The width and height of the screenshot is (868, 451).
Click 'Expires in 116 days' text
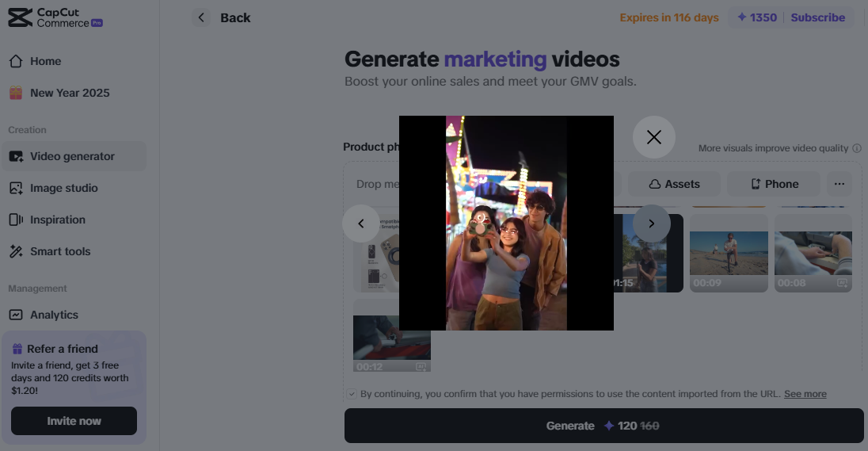pyautogui.click(x=668, y=17)
